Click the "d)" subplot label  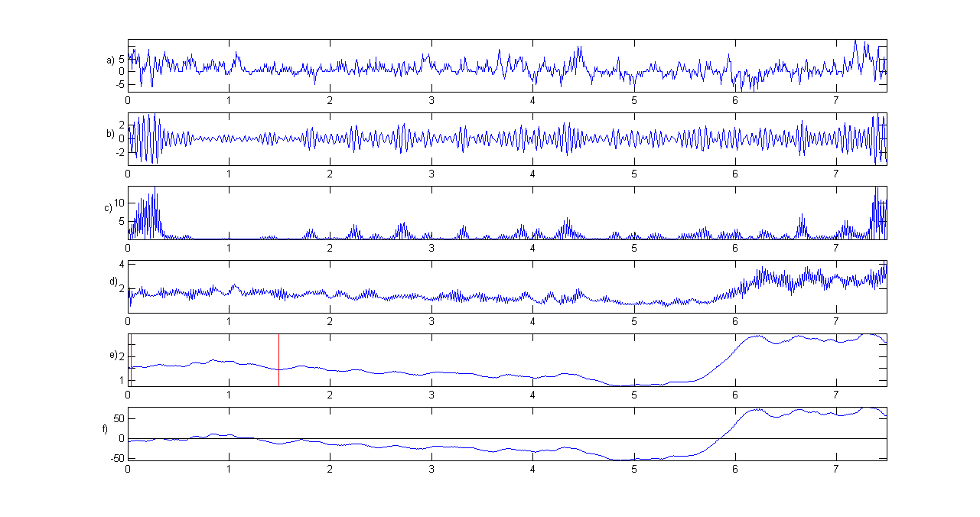pyautogui.click(x=113, y=281)
